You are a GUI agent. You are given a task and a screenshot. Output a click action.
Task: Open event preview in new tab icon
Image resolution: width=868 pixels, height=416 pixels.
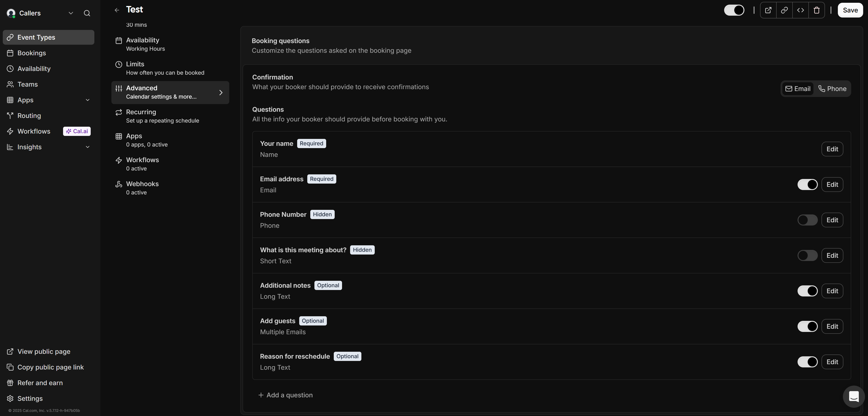pyautogui.click(x=768, y=10)
